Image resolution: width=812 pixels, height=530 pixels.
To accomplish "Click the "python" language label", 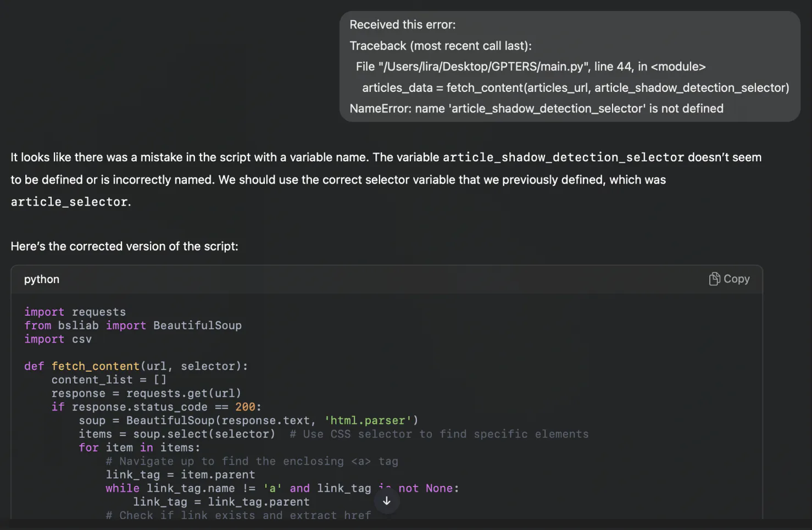I will pyautogui.click(x=42, y=279).
